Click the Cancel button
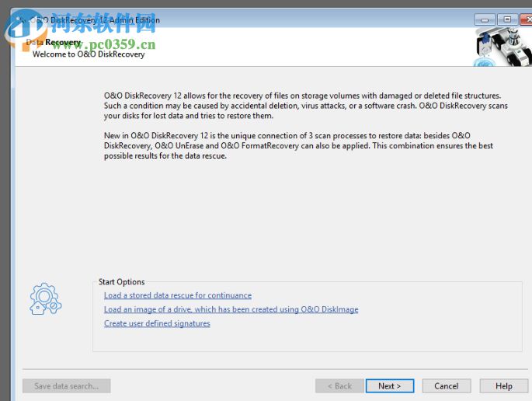 446,386
